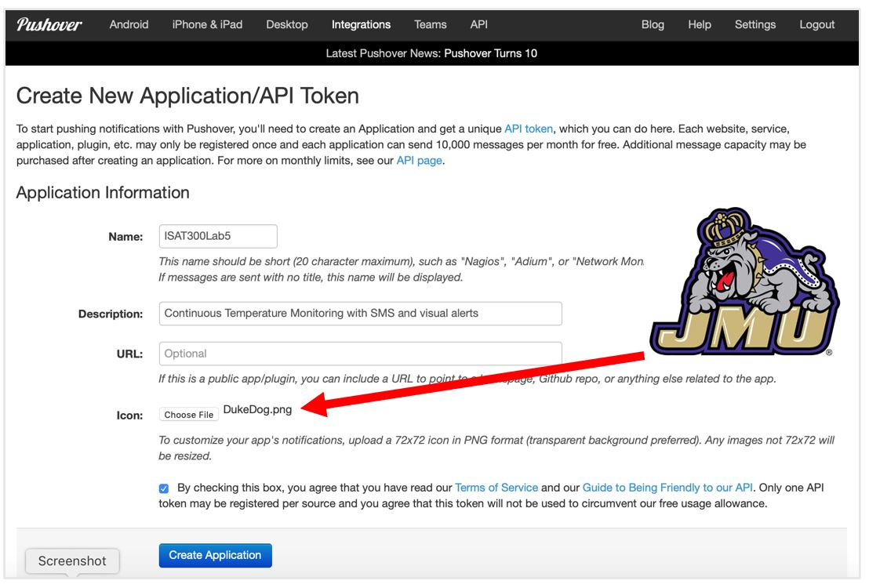Open Settings from the top bar
Image resolution: width=869 pixels, height=588 pixels.
coord(755,24)
